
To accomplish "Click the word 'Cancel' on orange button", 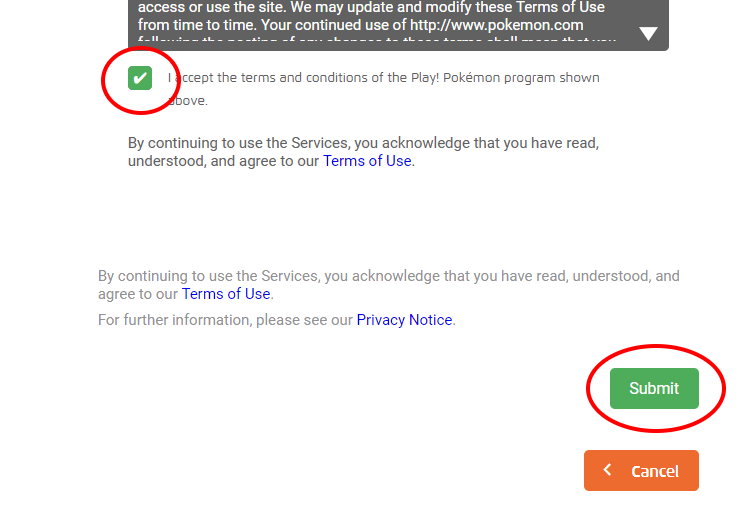I will 655,471.
